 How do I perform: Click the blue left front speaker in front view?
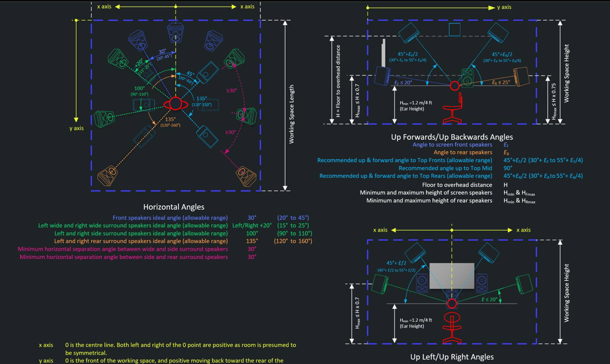click(422, 284)
